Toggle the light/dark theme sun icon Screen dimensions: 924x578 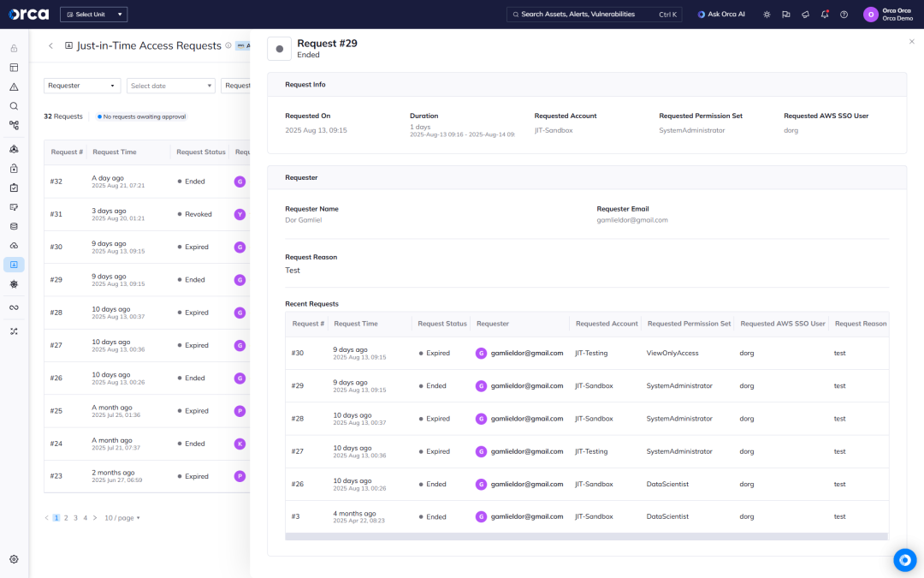tap(767, 15)
